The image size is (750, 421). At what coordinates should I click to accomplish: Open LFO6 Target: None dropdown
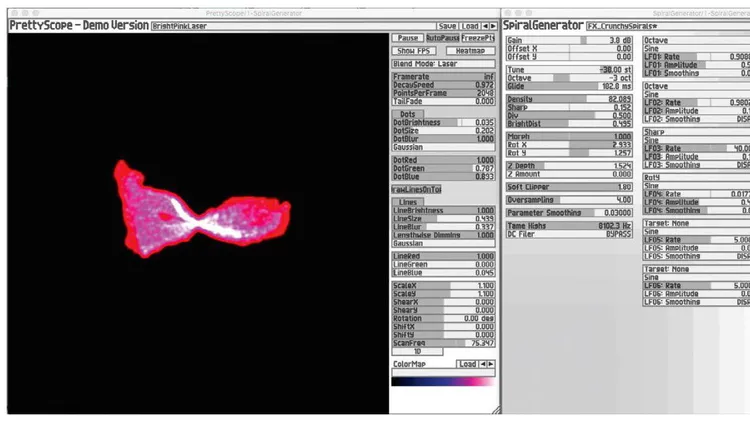click(696, 269)
